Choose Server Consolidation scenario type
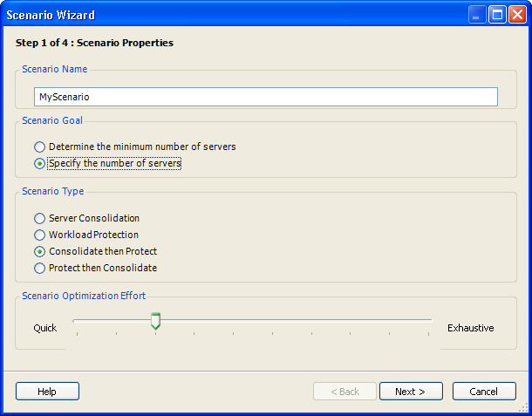The width and height of the screenshot is (532, 416). tap(40, 218)
